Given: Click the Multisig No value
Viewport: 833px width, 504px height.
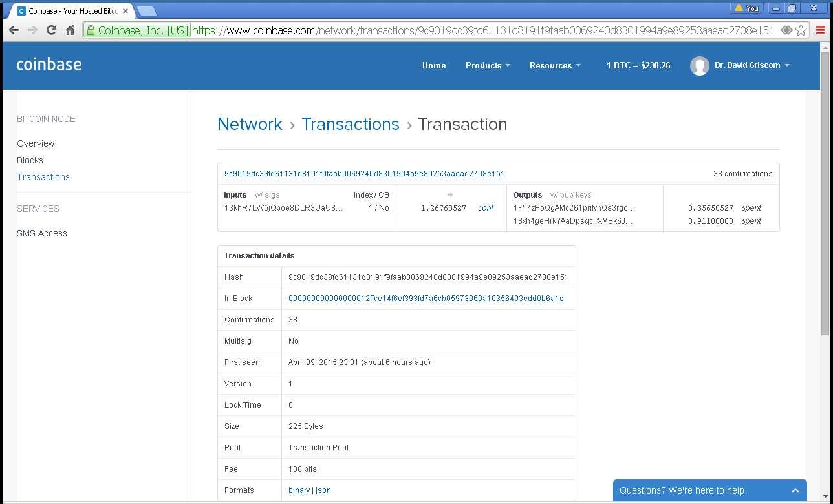Looking at the screenshot, I should tap(293, 341).
